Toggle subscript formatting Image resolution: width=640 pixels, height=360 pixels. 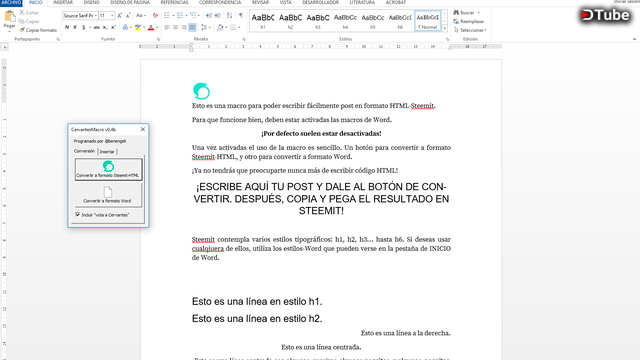pyautogui.click(x=105, y=27)
